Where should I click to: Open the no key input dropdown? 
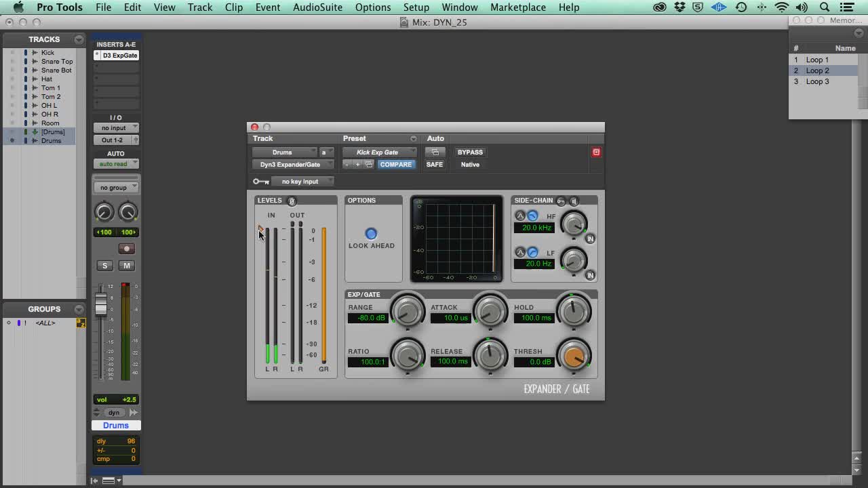(302, 182)
